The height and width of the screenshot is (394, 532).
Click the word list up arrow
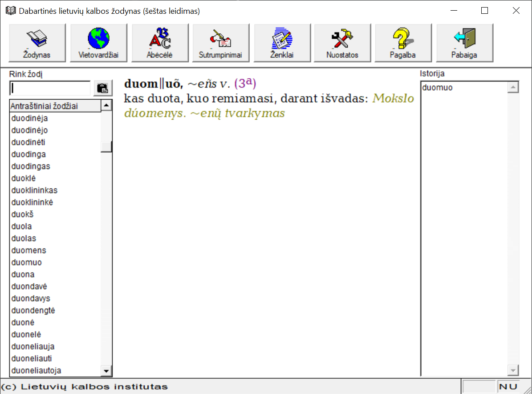coord(106,105)
